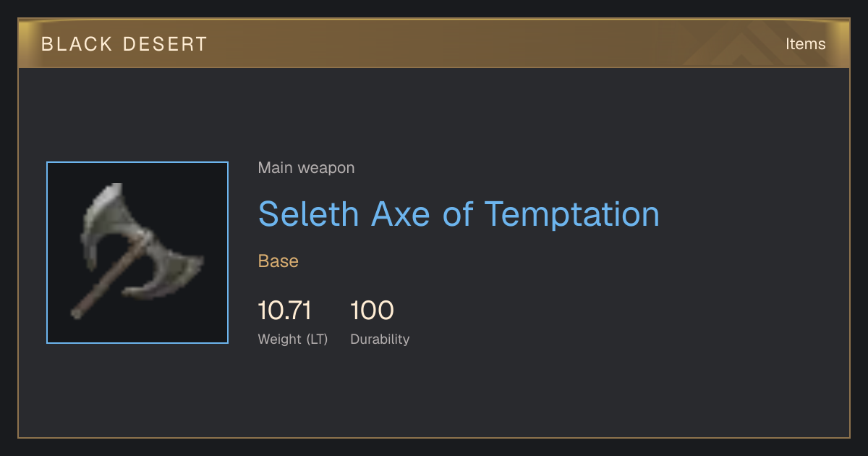Click the axe's wooden handle in icon
The height and width of the screenshot is (456, 868).
tap(110, 276)
